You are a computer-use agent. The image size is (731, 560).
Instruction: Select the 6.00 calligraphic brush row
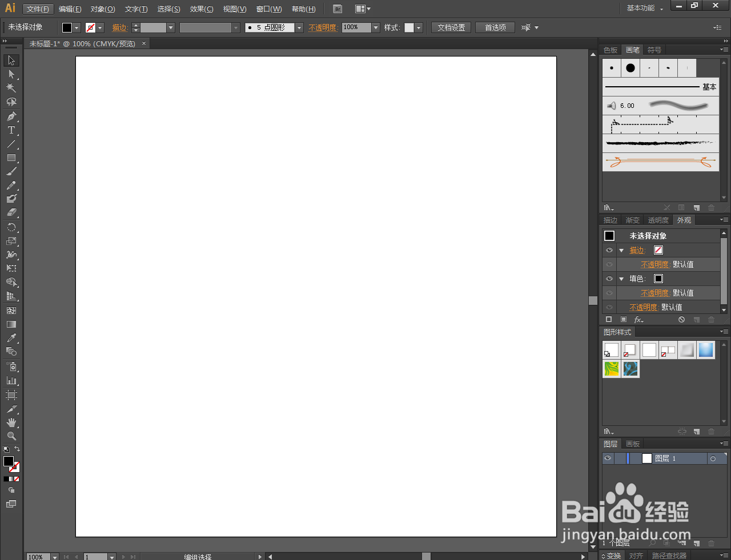click(x=661, y=106)
